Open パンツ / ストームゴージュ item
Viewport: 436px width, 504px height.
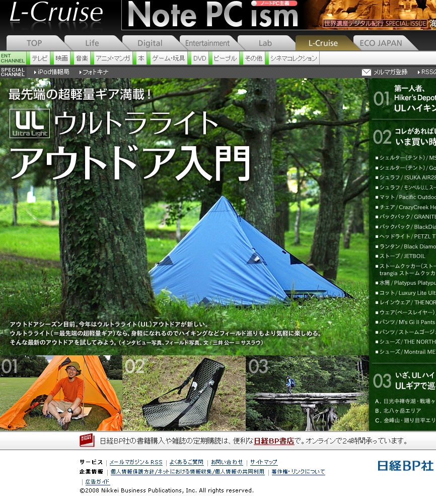[406, 332]
